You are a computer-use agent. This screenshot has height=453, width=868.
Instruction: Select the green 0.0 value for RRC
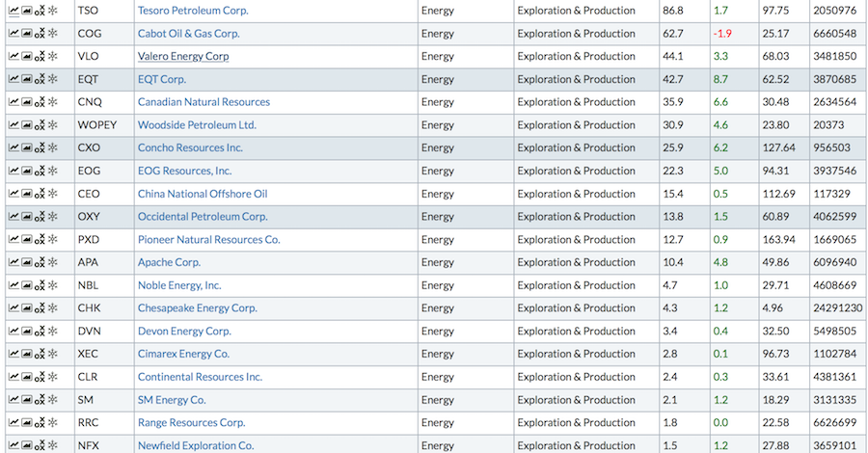(720, 422)
